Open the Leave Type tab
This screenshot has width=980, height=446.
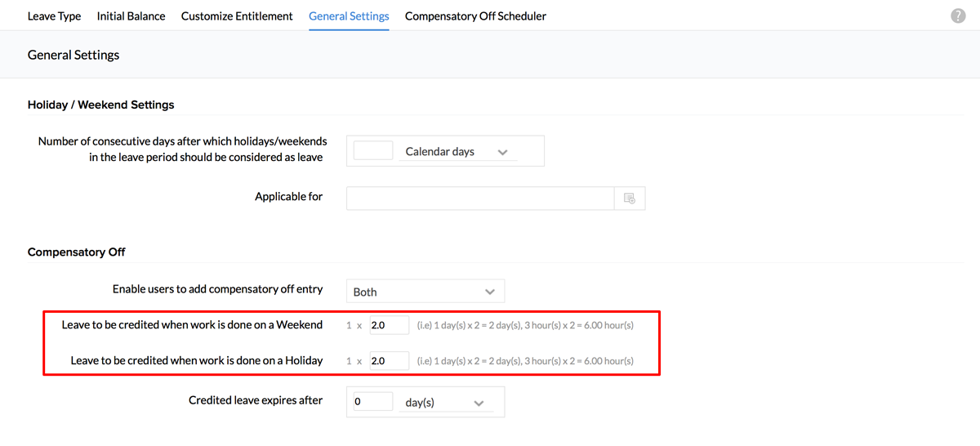[x=54, y=16]
